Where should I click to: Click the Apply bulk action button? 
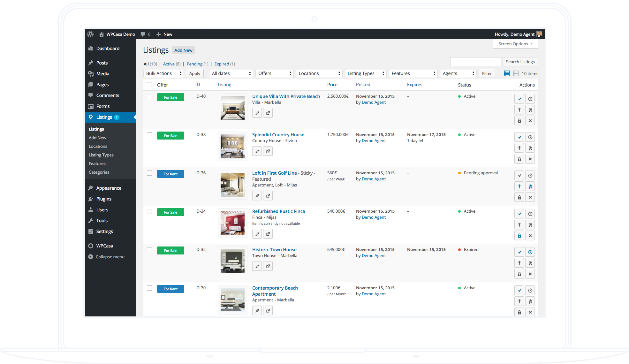click(195, 73)
